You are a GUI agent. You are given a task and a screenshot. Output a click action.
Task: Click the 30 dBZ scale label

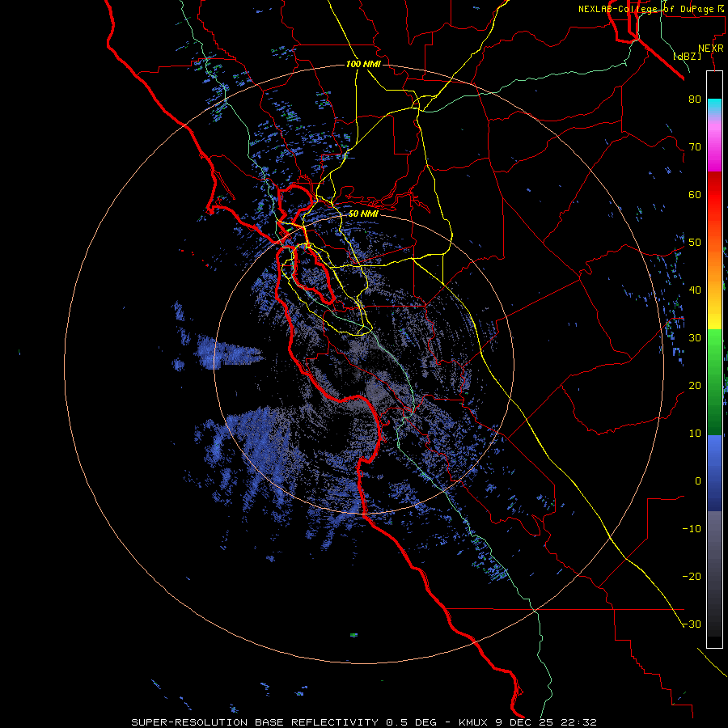695,337
